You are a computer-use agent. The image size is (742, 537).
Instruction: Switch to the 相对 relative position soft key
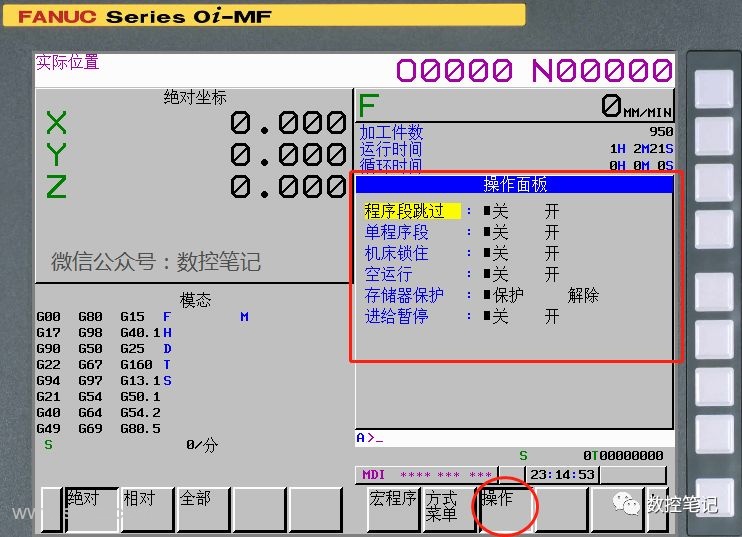(x=147, y=509)
